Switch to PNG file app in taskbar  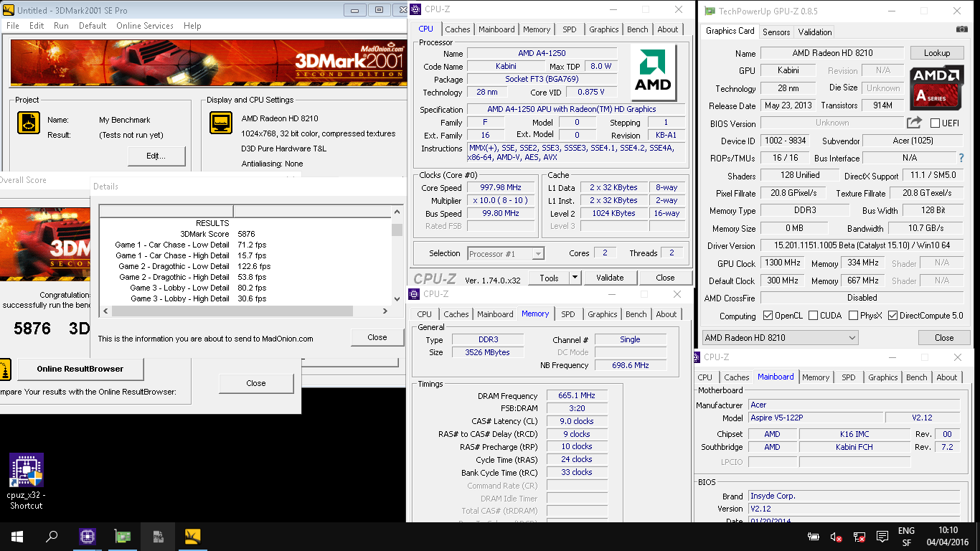[158, 537]
